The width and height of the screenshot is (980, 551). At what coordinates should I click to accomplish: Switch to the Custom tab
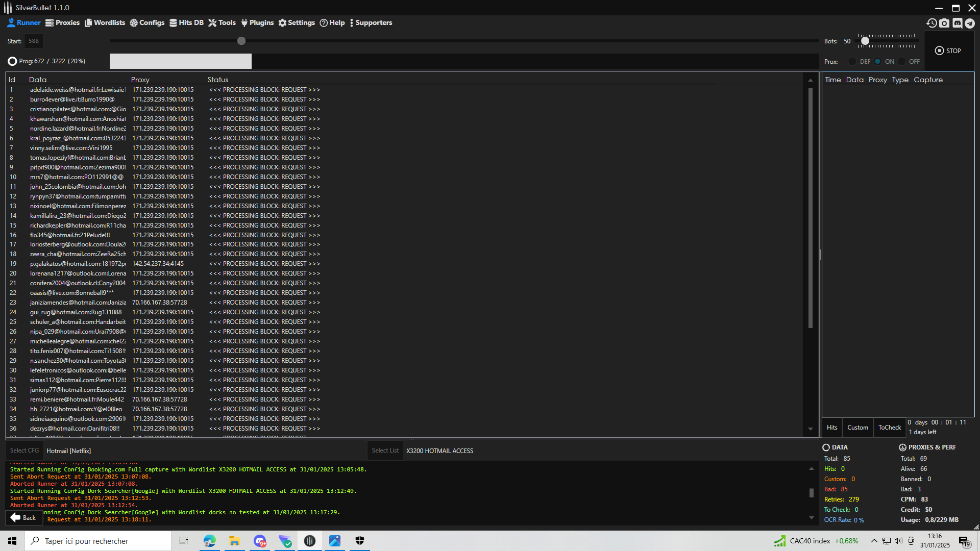857,428
